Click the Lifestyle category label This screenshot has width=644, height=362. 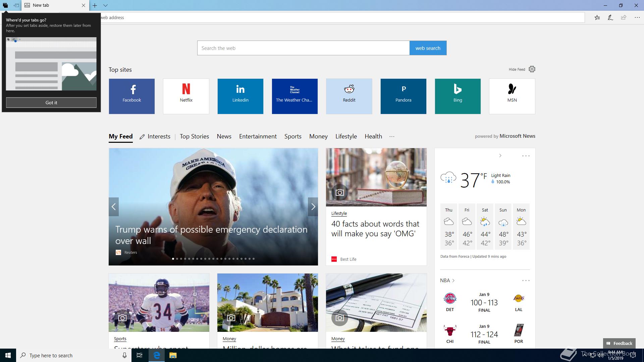click(x=339, y=213)
